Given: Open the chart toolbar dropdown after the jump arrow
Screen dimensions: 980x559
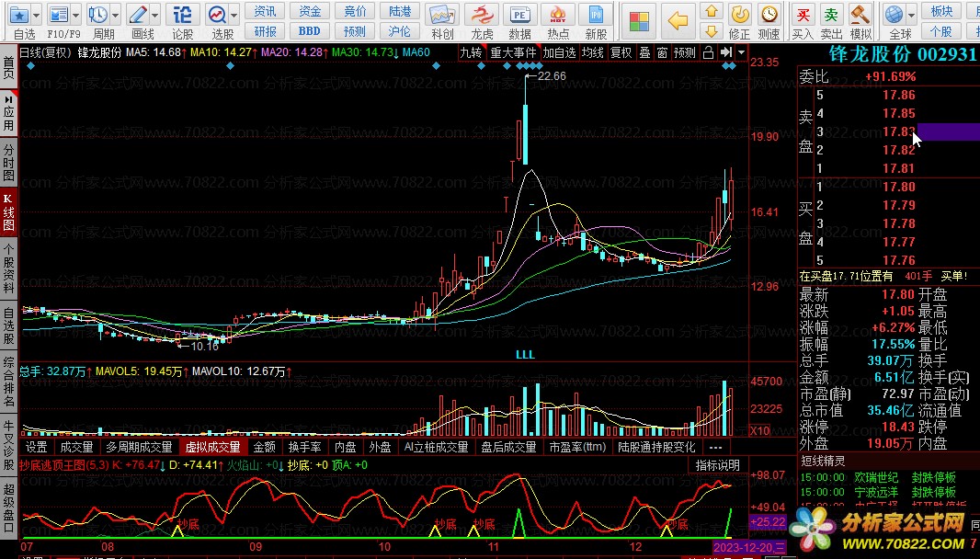Looking at the screenshot, I should pyautogui.click(x=741, y=52).
